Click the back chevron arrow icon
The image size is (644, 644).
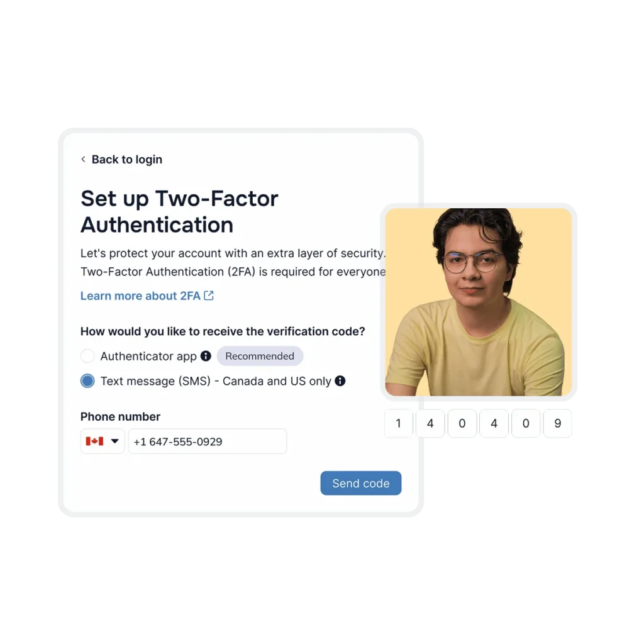pyautogui.click(x=84, y=159)
